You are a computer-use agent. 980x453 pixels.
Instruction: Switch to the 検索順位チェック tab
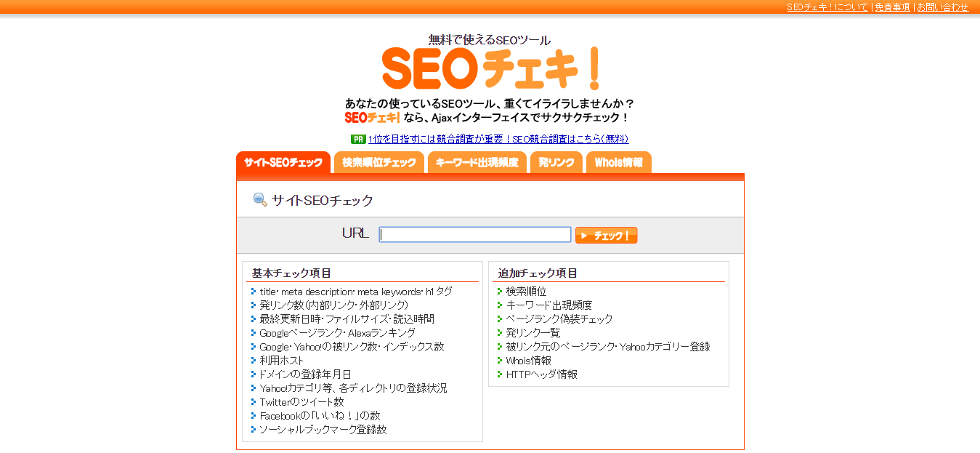coord(379,163)
